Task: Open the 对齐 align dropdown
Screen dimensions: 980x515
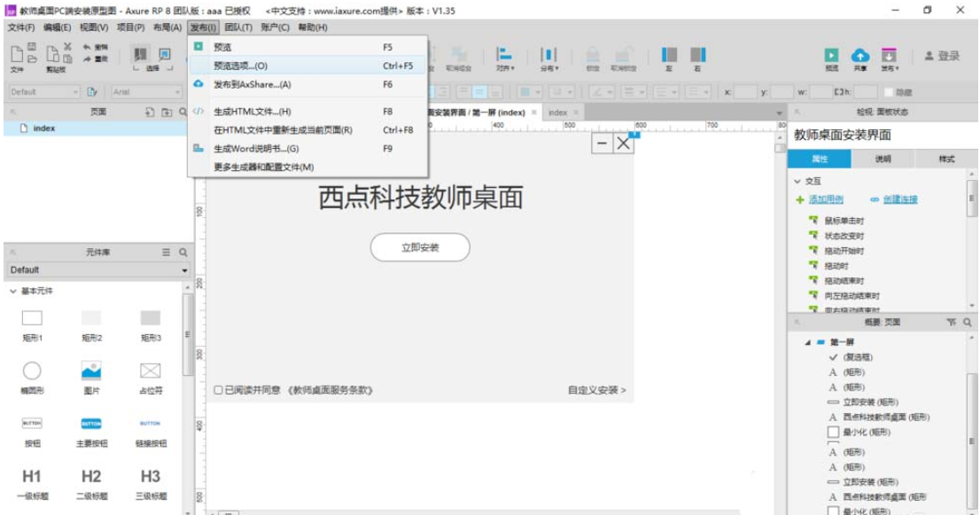Action: (x=506, y=55)
